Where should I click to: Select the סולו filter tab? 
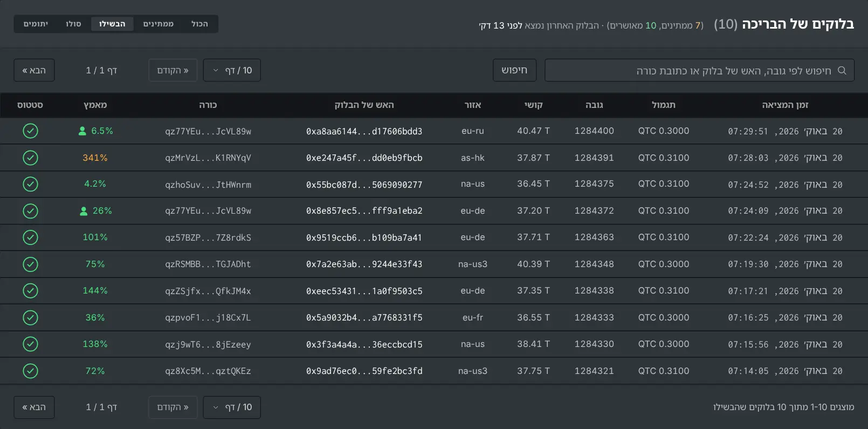(x=73, y=24)
